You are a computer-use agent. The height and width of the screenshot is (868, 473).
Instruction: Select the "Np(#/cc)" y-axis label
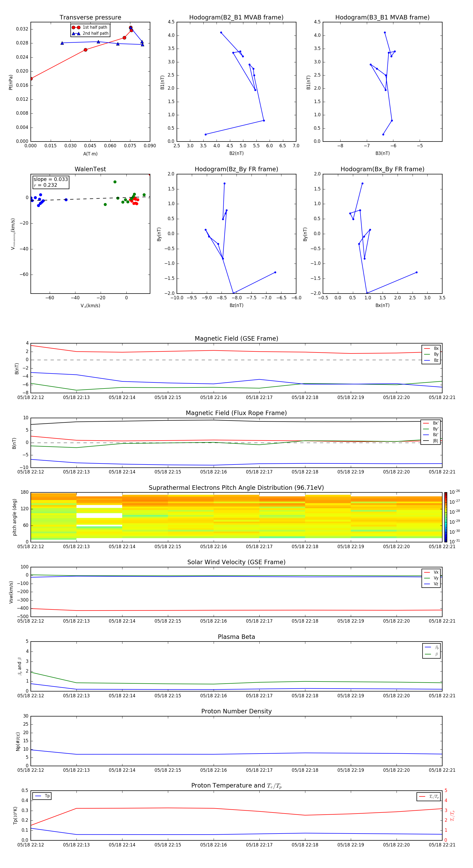(x=18, y=741)
